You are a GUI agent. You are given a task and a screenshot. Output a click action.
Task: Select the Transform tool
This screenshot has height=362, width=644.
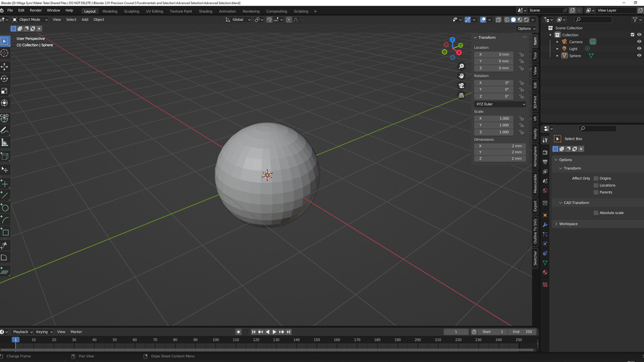pyautogui.click(x=4, y=103)
